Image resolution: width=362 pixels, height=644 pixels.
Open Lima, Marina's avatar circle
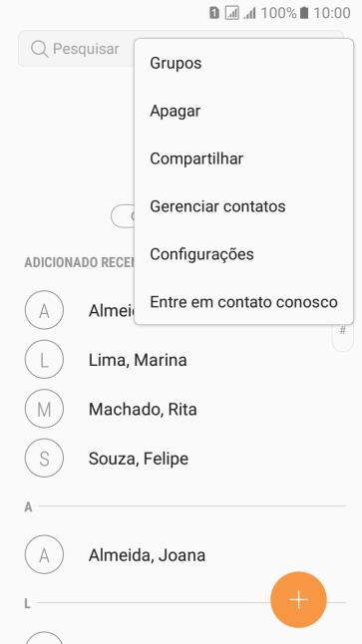click(x=44, y=359)
